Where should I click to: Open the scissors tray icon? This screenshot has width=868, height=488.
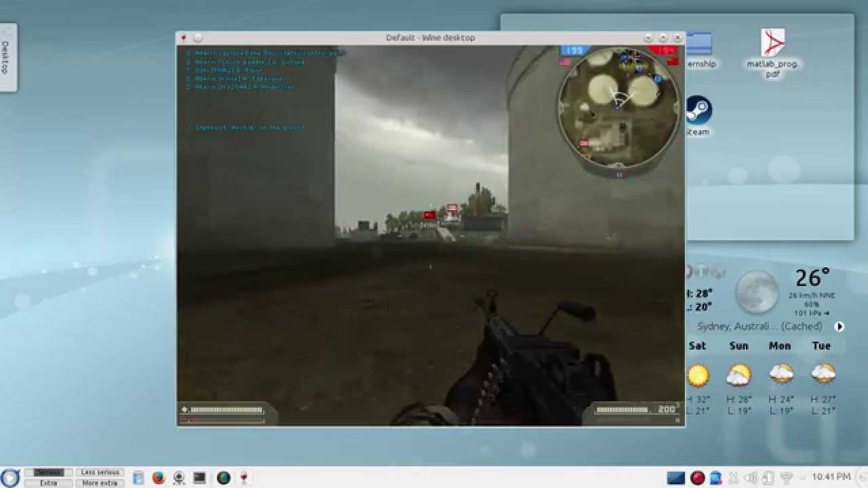tap(733, 478)
